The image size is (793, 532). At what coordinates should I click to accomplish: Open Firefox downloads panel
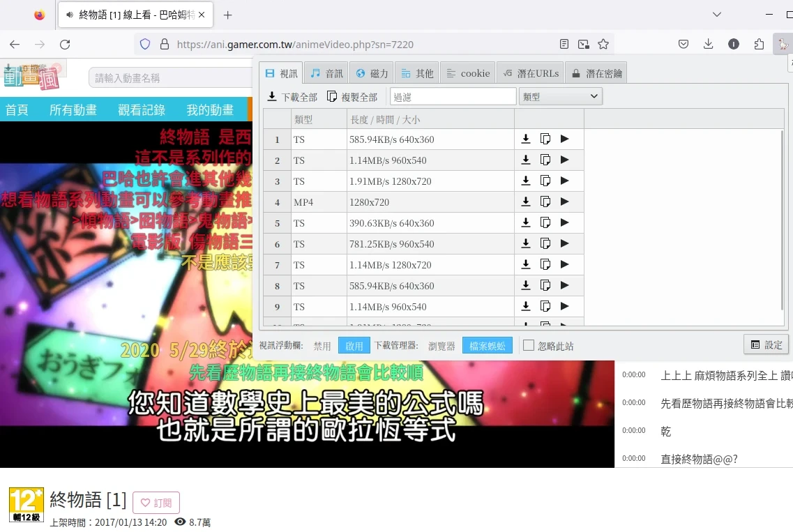point(708,44)
